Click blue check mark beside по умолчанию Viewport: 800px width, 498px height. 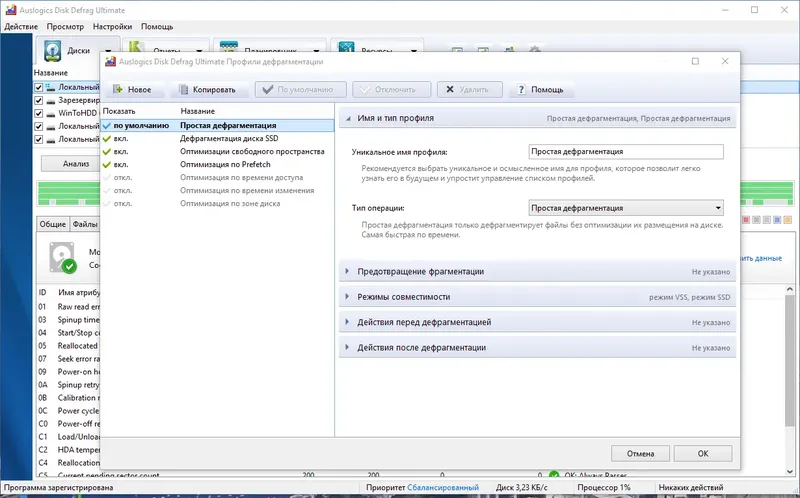[107, 126]
